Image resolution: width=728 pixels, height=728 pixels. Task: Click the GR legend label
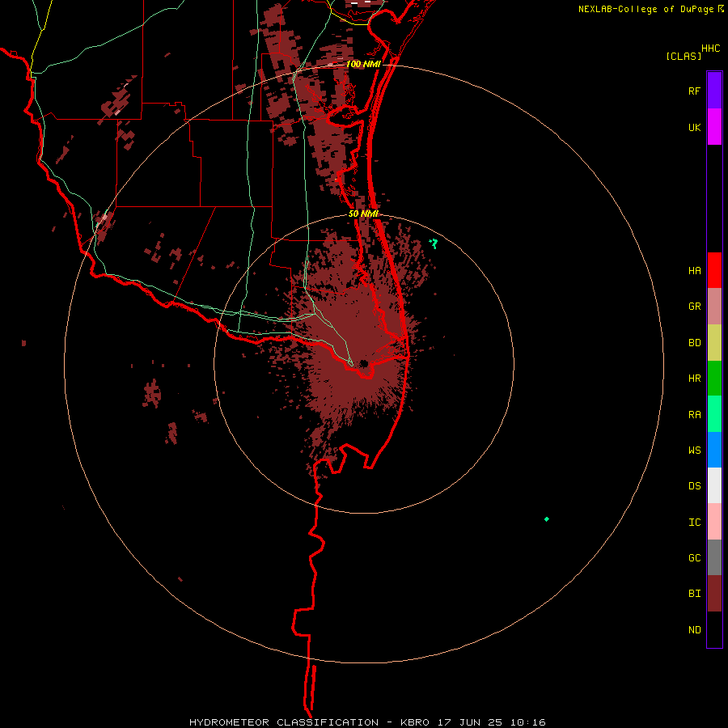coord(694,307)
